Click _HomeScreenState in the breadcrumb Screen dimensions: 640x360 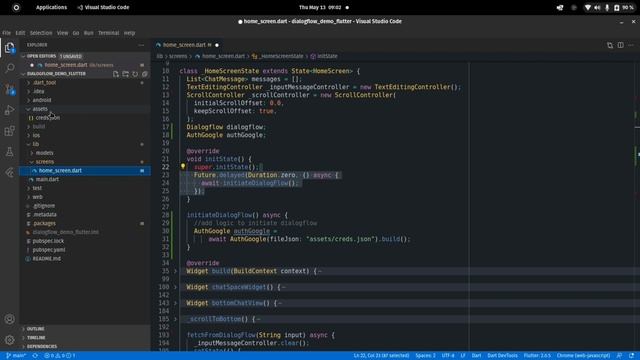pos(281,56)
